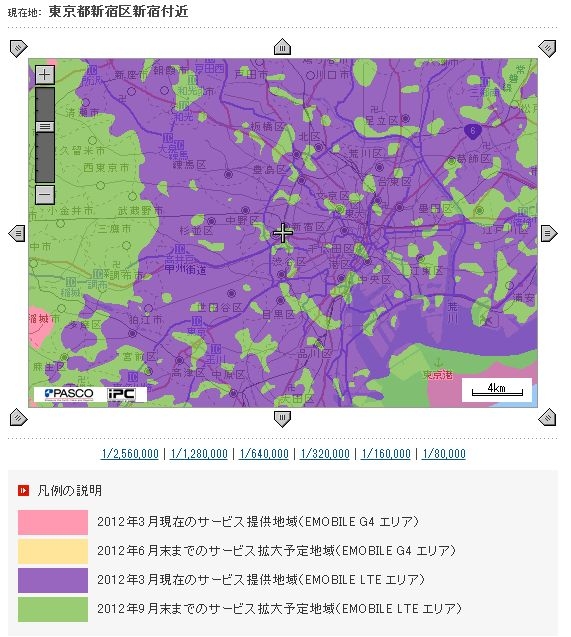Click the zoom slider track below handle
This screenshot has width=571, height=637.
click(x=45, y=157)
